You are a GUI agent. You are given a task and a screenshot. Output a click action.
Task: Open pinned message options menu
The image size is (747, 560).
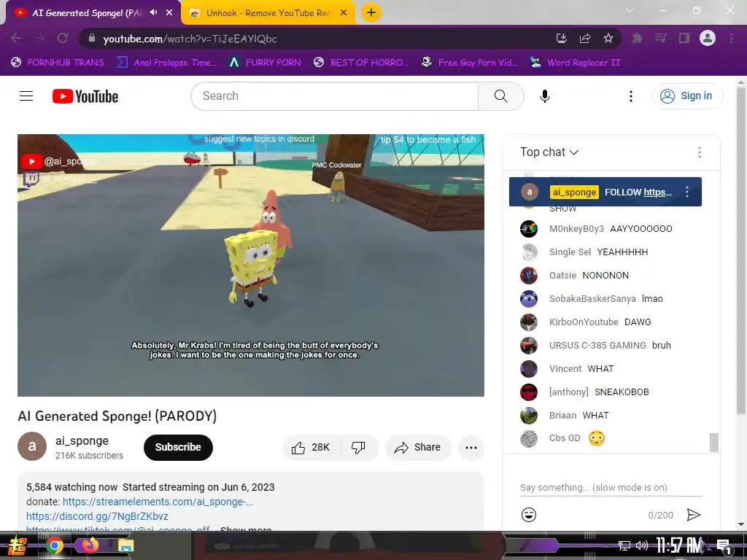click(687, 192)
